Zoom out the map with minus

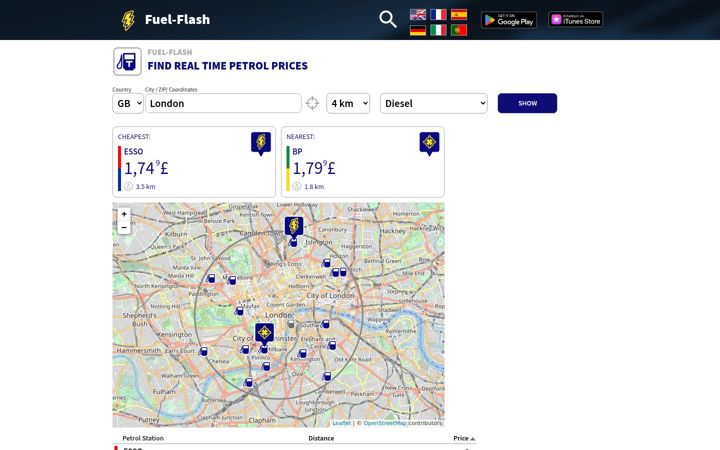pyautogui.click(x=124, y=227)
